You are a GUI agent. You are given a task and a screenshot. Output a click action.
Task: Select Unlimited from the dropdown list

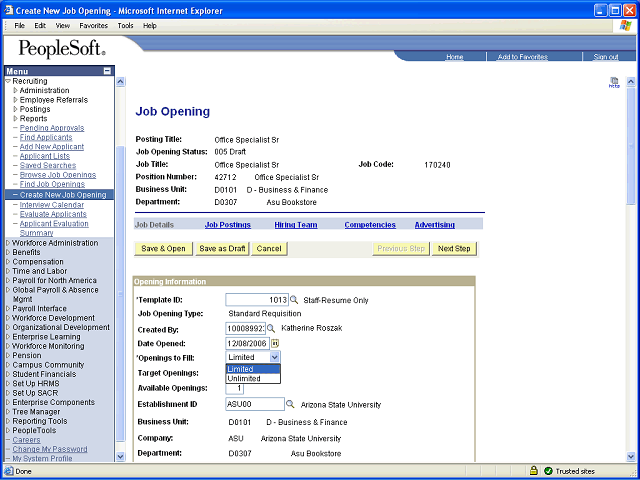tap(253, 378)
